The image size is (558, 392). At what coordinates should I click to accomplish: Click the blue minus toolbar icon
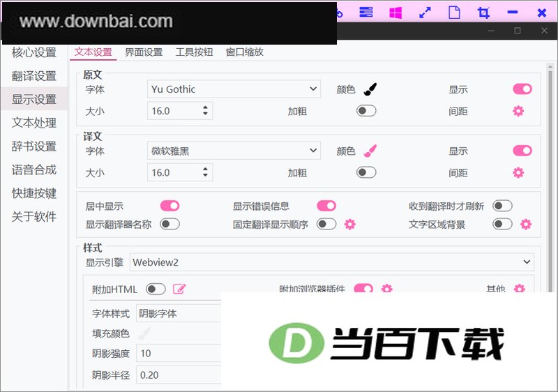(513, 13)
